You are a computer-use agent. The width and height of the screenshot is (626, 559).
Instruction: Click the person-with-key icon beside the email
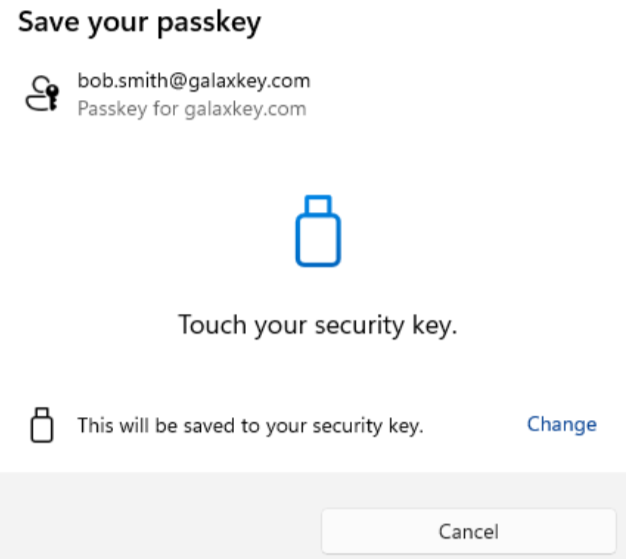tap(41, 94)
